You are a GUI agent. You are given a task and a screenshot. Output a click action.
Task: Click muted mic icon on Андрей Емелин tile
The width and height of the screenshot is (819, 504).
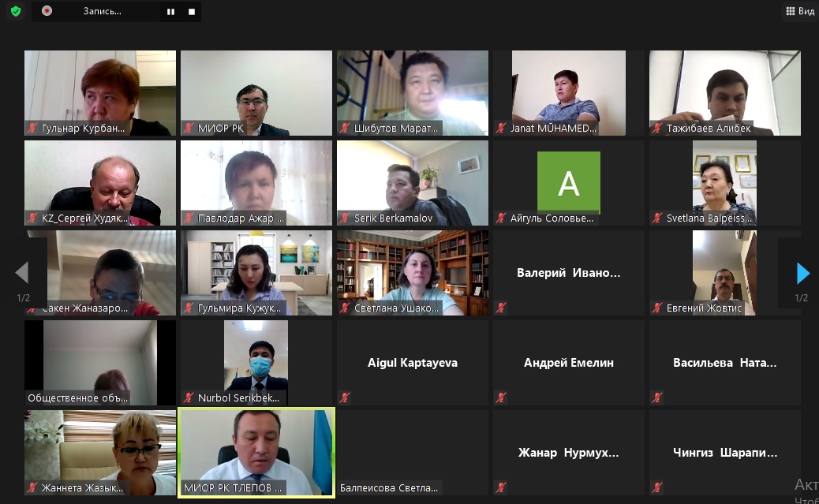[501, 398]
